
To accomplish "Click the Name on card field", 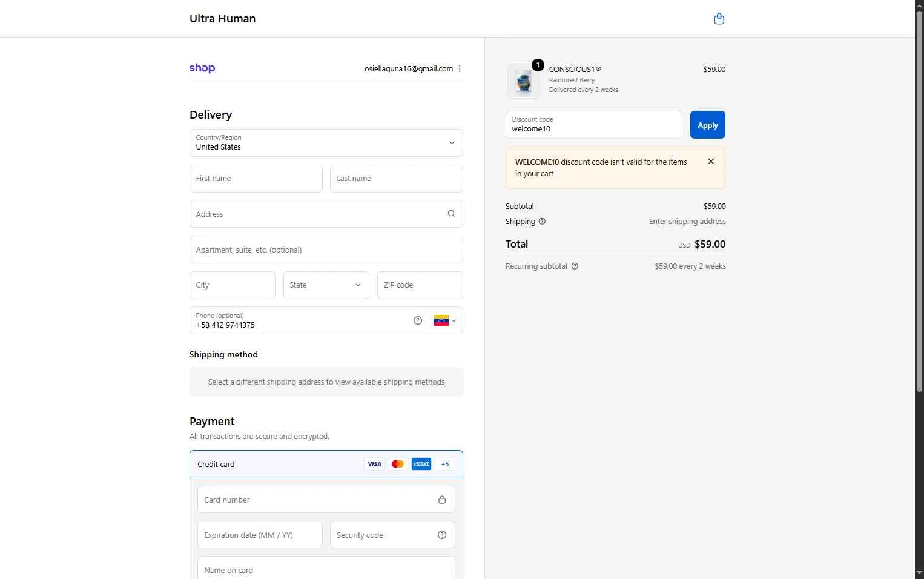I will [x=326, y=569].
